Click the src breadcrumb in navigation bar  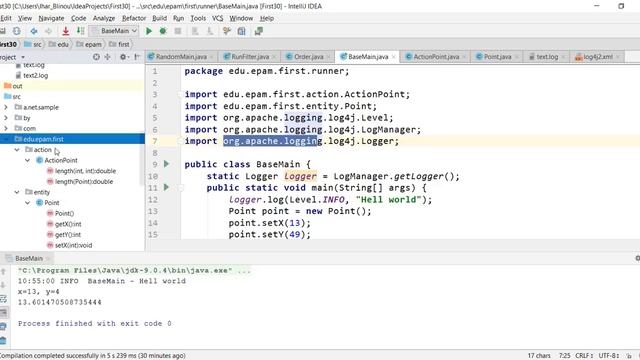[33, 44]
